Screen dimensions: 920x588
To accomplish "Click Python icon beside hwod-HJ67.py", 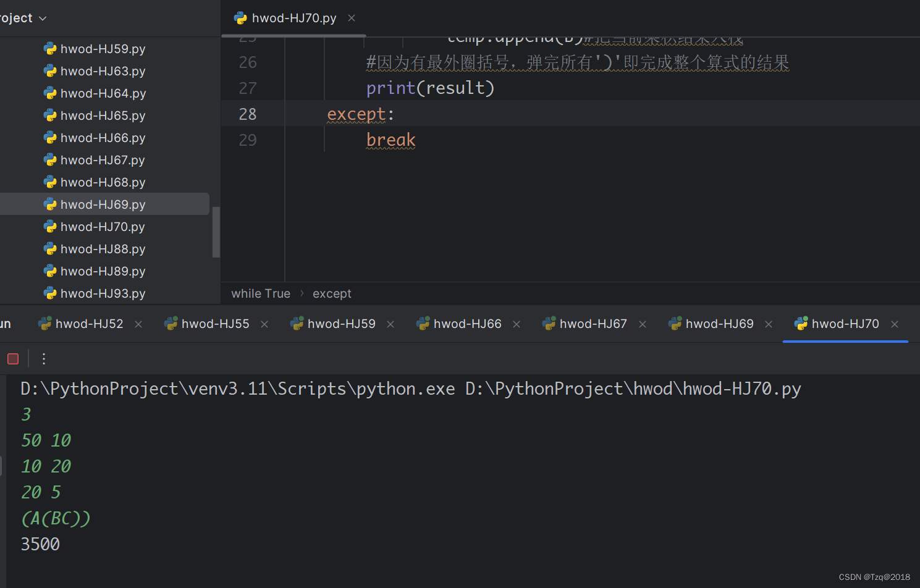I will coord(50,160).
